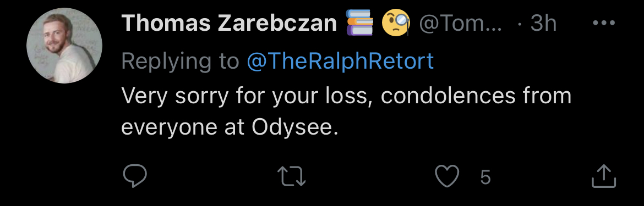Click the word 'from' ending the first line
The height and width of the screenshot is (206, 644).
547,96
